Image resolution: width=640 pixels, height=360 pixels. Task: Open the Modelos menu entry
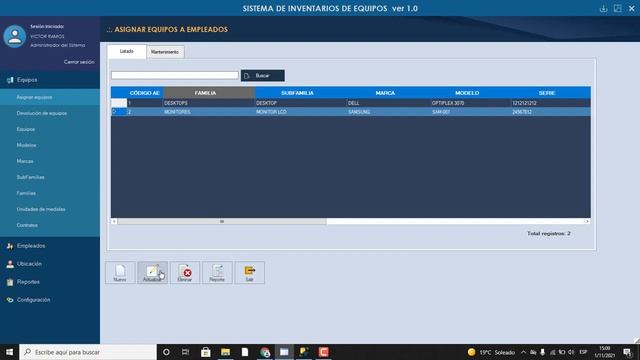click(50, 145)
